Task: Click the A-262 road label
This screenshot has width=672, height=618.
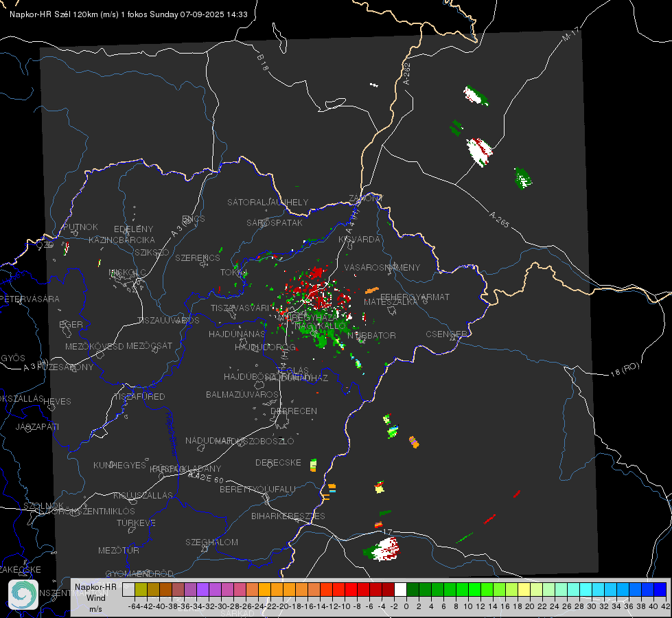Action: tap(407, 73)
